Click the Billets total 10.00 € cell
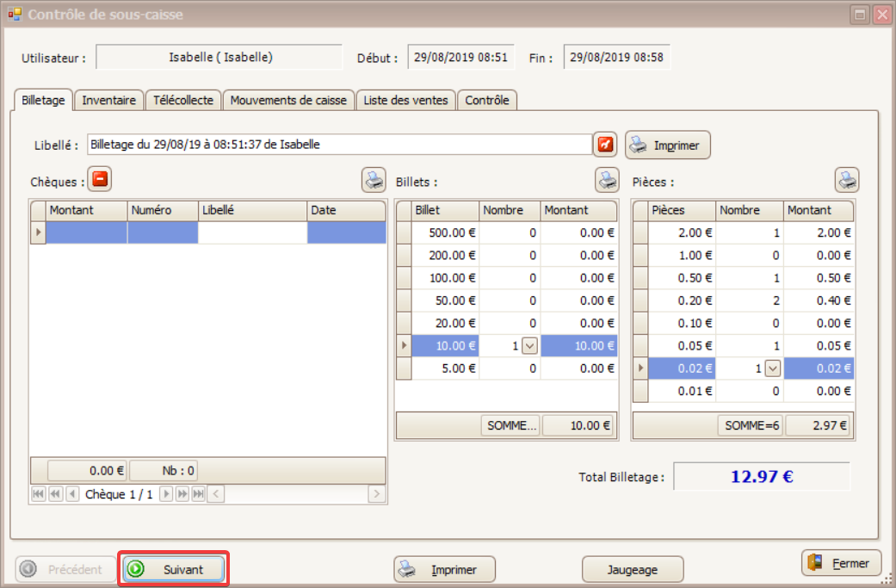Screen dimensions: 896x588 pyautogui.click(x=578, y=425)
